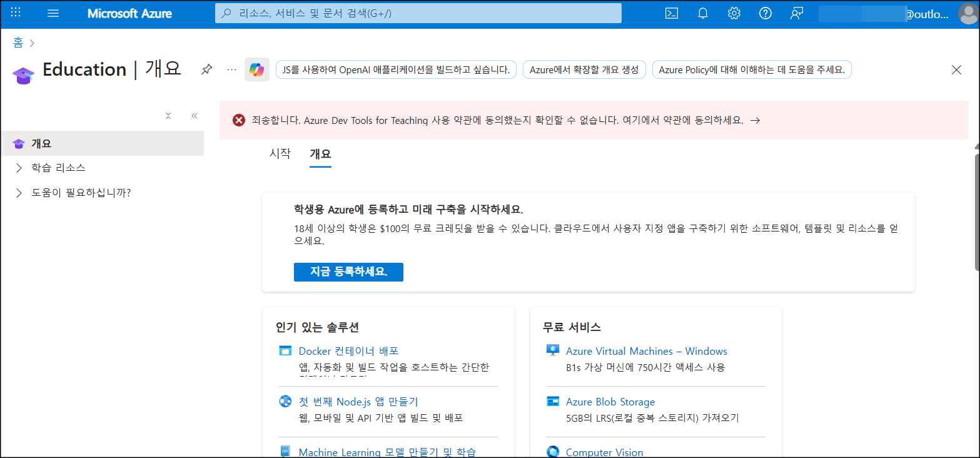Click the Node.js app icon
This screenshot has width=980, height=458.
(x=285, y=402)
